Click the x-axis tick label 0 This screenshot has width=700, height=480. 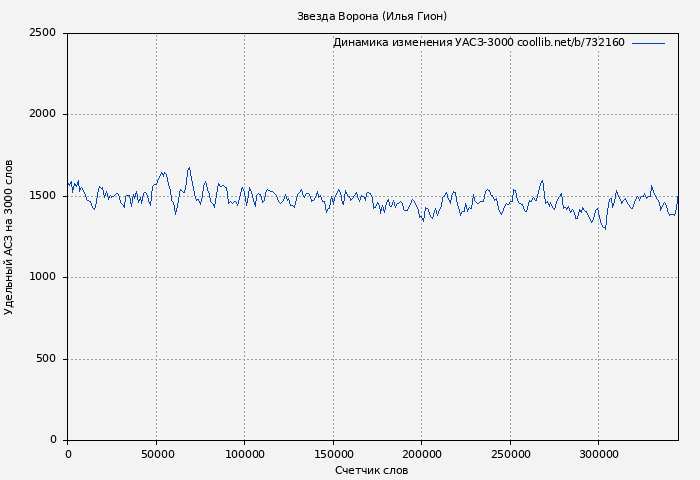click(x=68, y=454)
